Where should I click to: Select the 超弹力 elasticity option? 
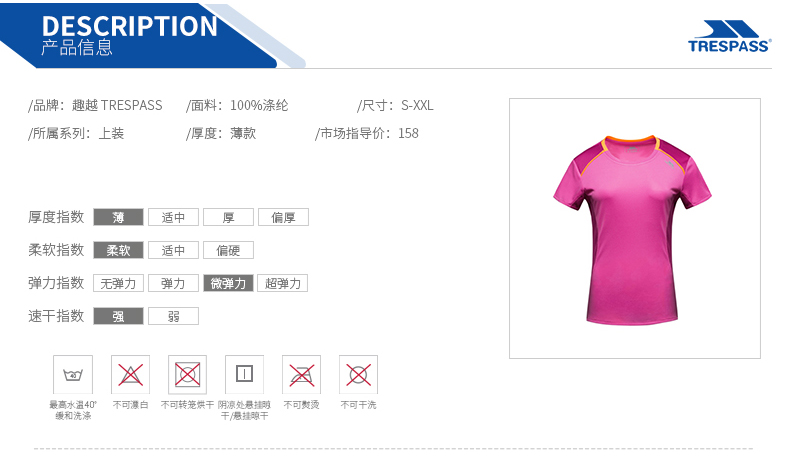[283, 283]
